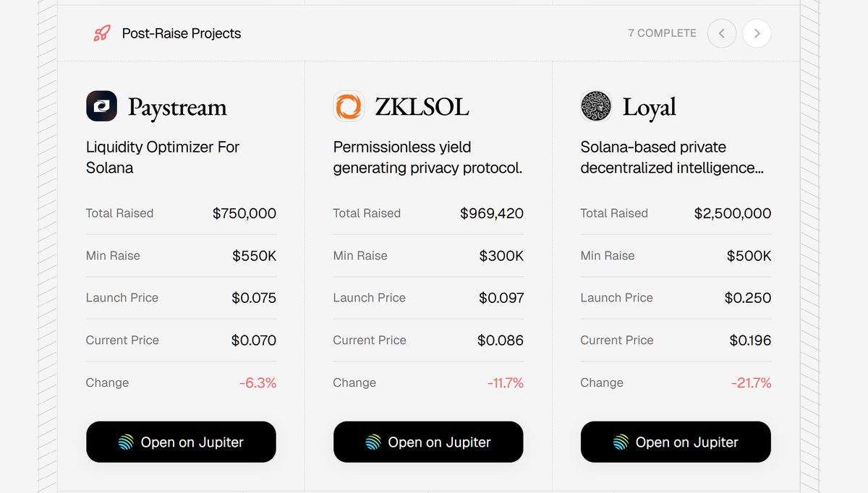
Task: Click the Paystream logo icon
Action: click(101, 106)
